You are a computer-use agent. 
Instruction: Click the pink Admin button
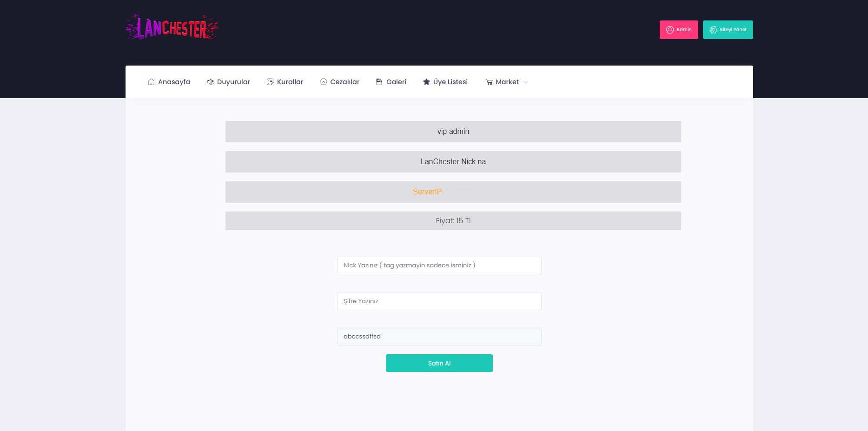tap(679, 30)
